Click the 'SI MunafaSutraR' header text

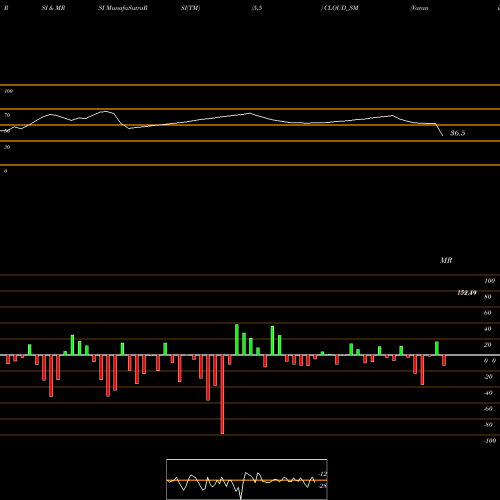pyautogui.click(x=123, y=8)
